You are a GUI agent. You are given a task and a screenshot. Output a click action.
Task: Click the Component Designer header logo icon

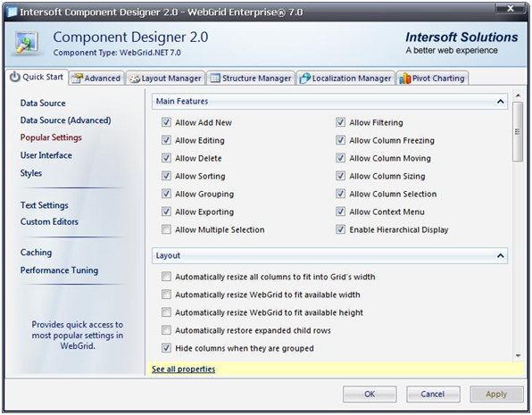coord(27,43)
